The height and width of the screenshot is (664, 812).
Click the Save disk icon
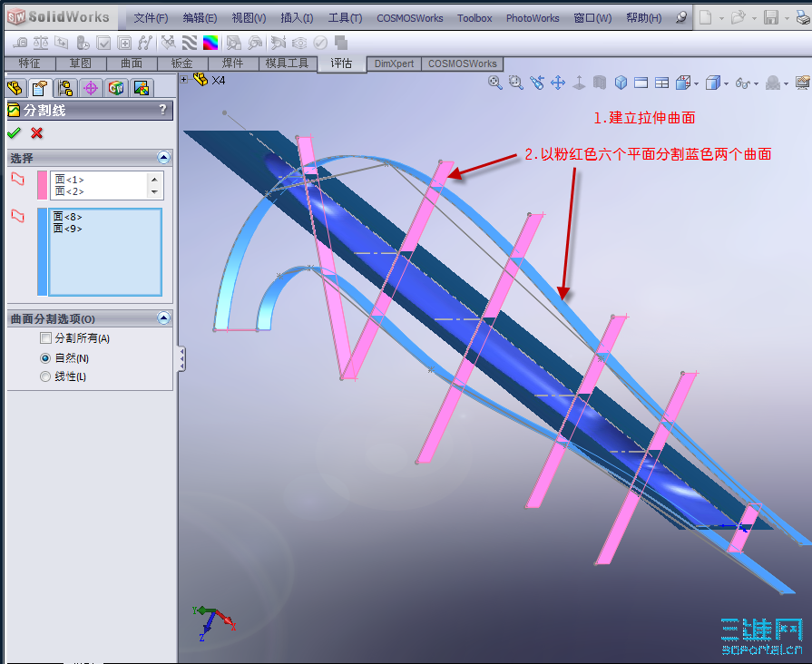tap(771, 17)
